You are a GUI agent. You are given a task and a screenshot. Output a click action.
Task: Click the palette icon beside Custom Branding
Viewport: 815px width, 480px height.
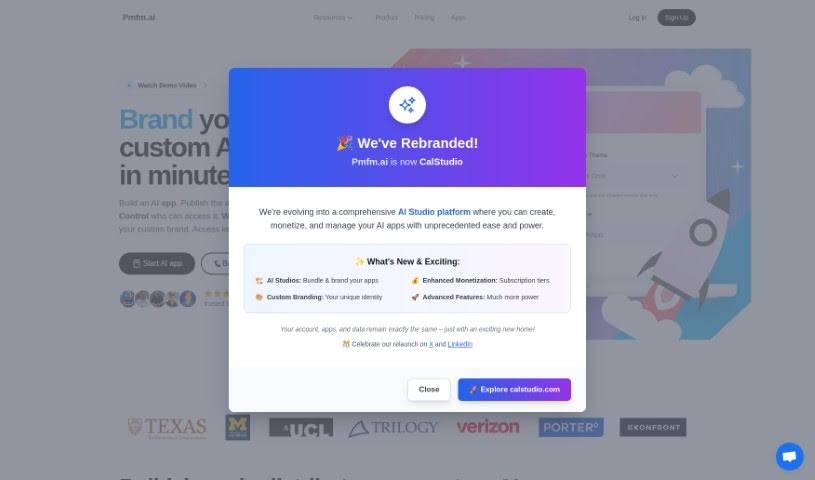click(x=259, y=297)
